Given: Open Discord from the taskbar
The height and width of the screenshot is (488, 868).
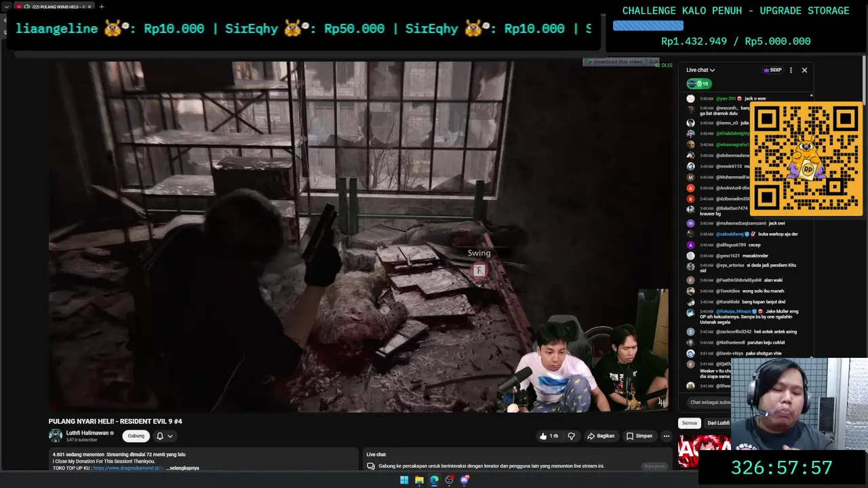Looking at the screenshot, I should pos(465,480).
